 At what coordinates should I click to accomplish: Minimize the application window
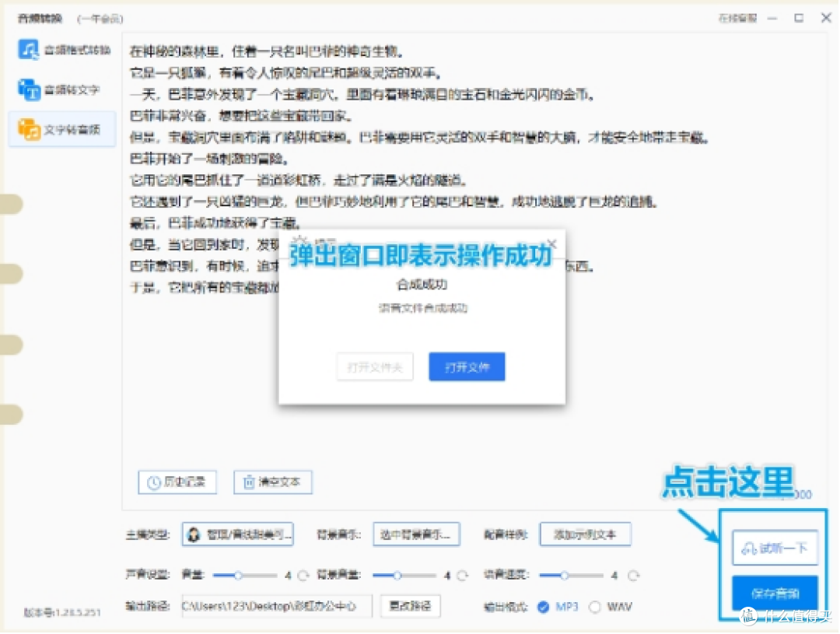coord(772,18)
